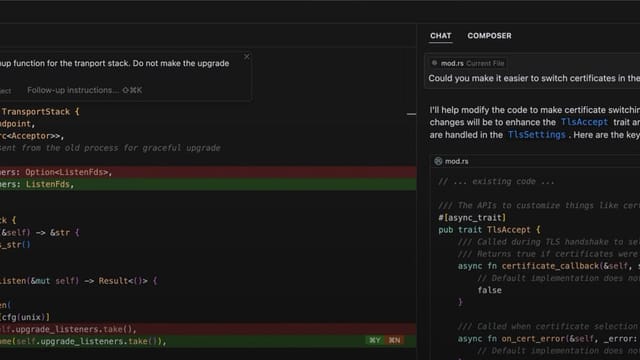The width and height of the screenshot is (640, 360).
Task: Click the 'rc<Acceptor>>,' line in editor
Action: click(x=32, y=136)
